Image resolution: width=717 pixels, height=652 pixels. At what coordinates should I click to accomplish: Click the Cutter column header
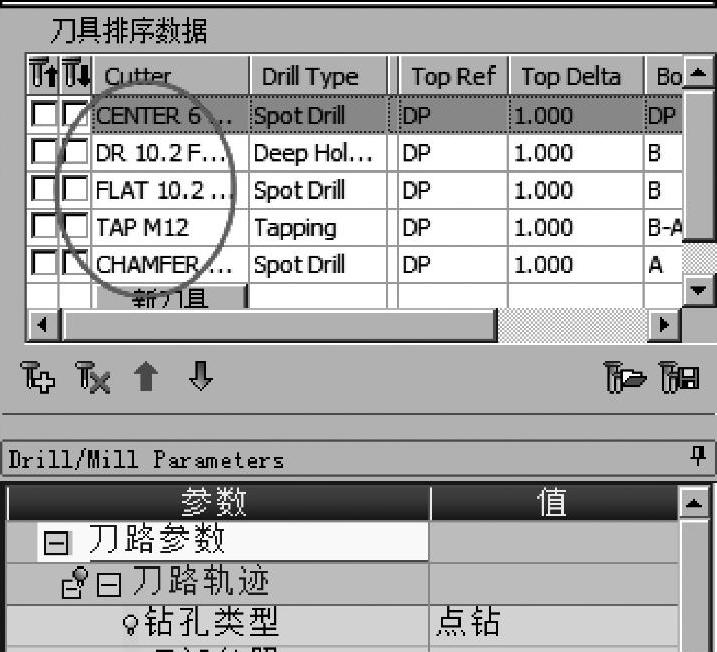(171, 75)
